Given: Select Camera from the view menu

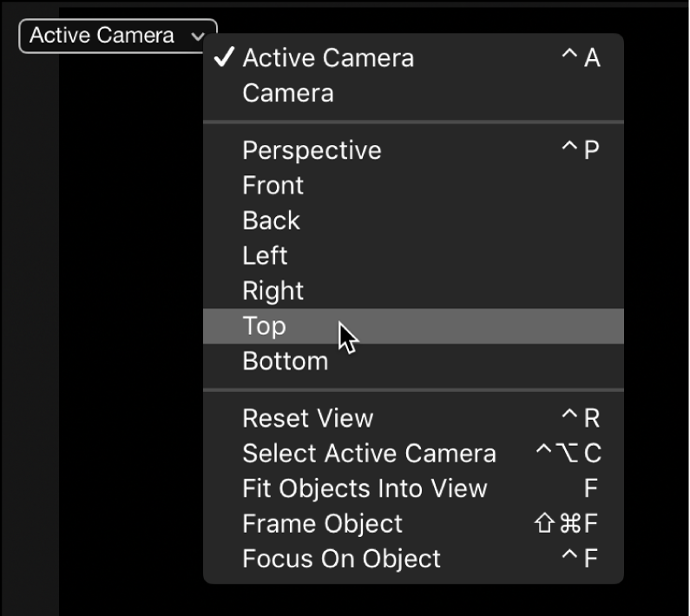Looking at the screenshot, I should click(287, 93).
